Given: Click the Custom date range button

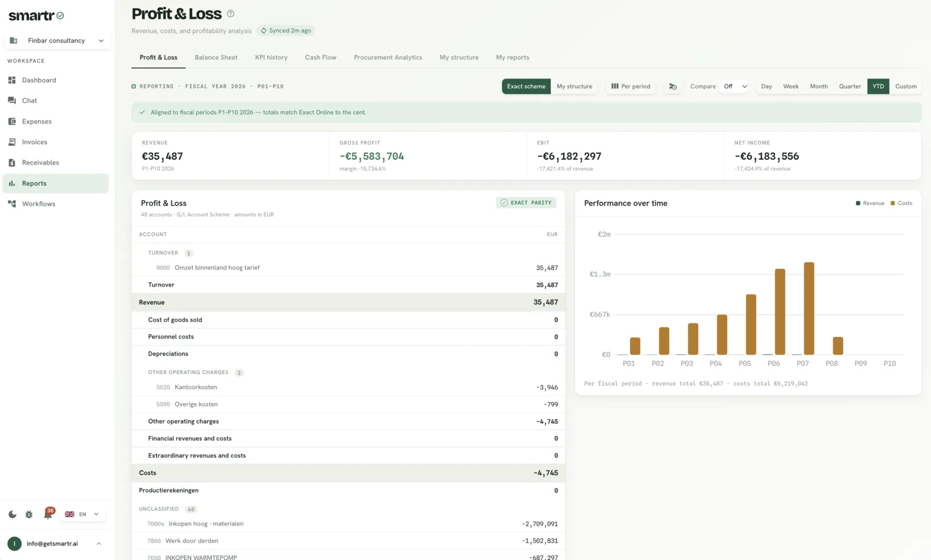Looking at the screenshot, I should pos(905,86).
